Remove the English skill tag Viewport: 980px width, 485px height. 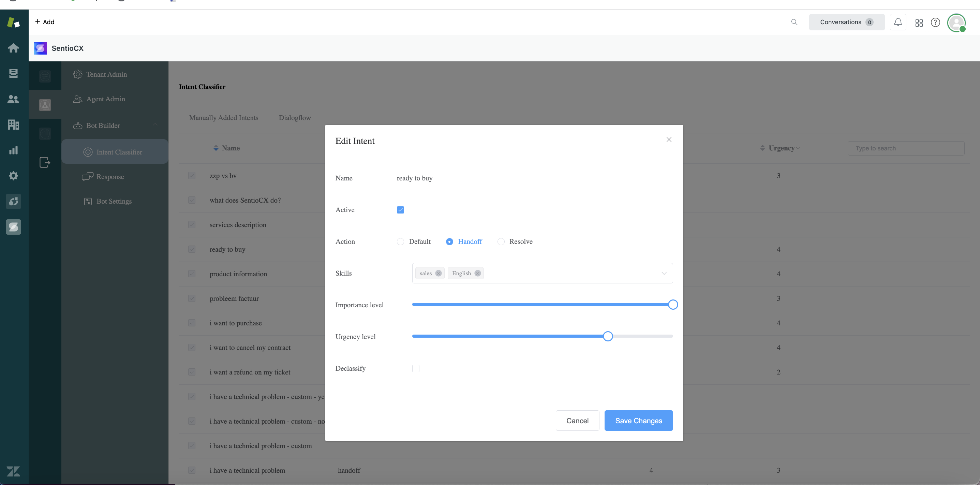click(477, 273)
